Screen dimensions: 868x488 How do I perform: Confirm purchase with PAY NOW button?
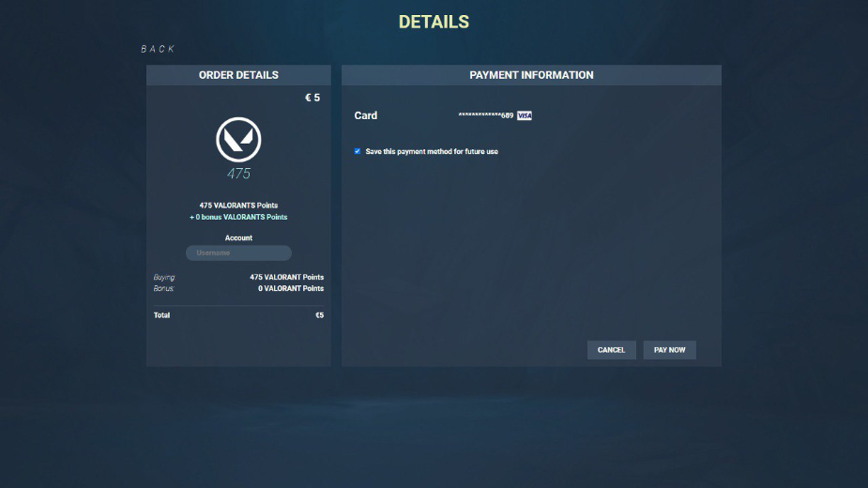[x=669, y=350]
